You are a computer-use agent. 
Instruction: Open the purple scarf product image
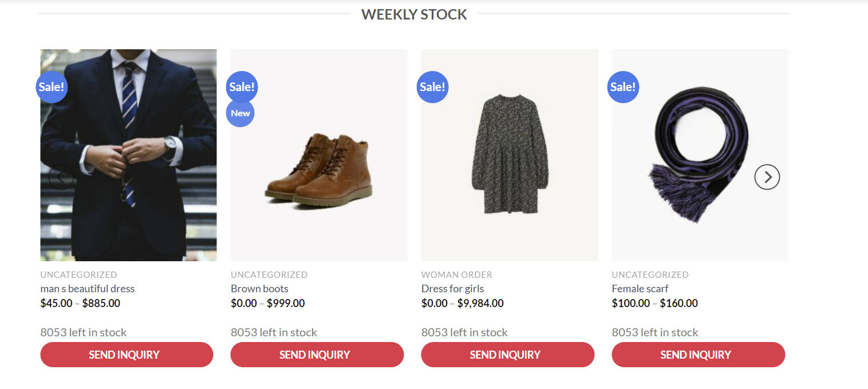pos(700,155)
